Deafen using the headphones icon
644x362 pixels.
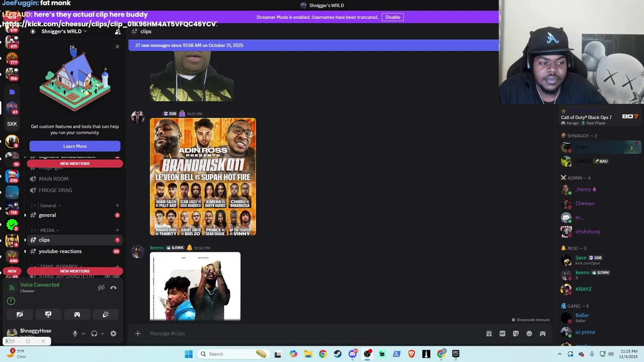pos(94,333)
